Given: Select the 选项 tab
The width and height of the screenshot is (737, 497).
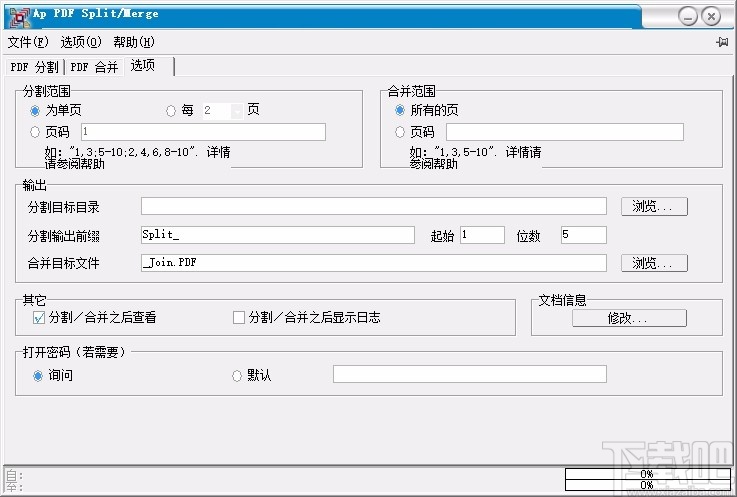Looking at the screenshot, I should 149,66.
